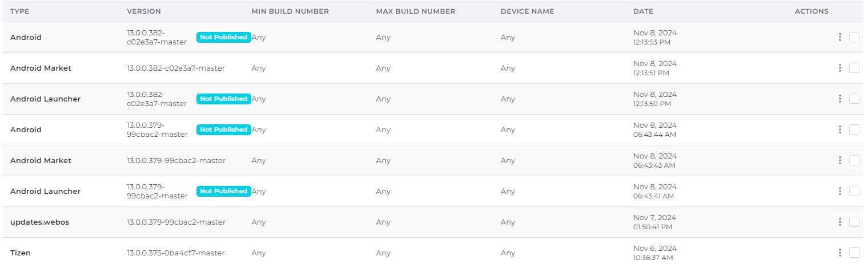The height and width of the screenshot is (264, 868).
Task: Open the updates.webos type entry
Action: 39,222
